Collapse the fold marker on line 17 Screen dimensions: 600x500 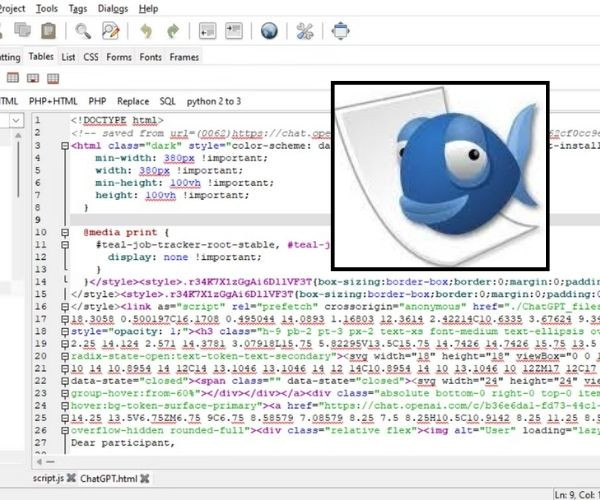click(65, 319)
